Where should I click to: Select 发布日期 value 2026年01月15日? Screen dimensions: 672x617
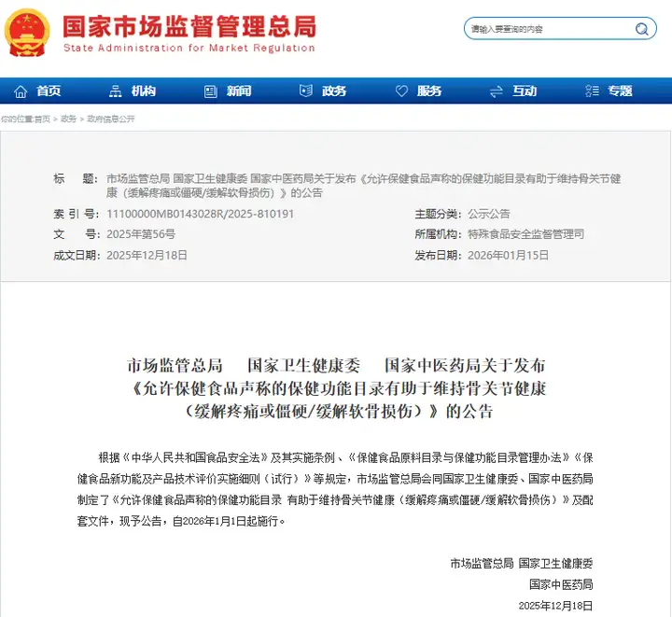(x=509, y=256)
